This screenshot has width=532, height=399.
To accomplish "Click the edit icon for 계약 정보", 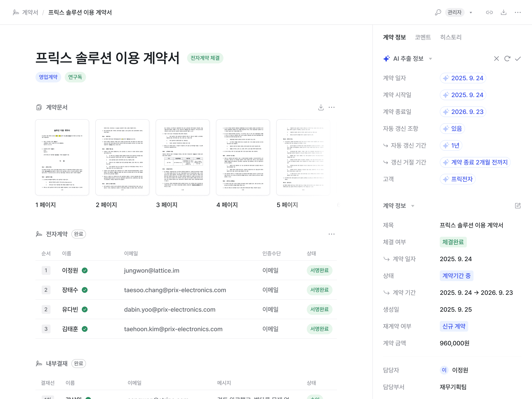I will (x=518, y=206).
